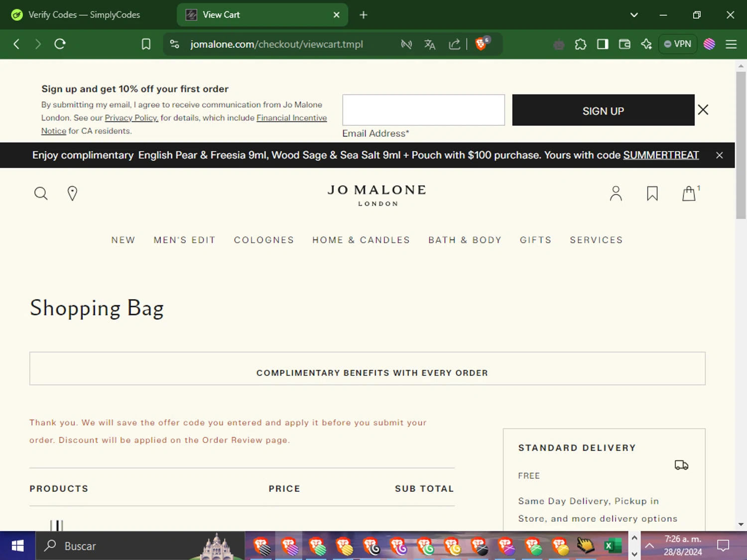Open the BATH & BODY menu
The width and height of the screenshot is (747, 560).
[x=465, y=240]
